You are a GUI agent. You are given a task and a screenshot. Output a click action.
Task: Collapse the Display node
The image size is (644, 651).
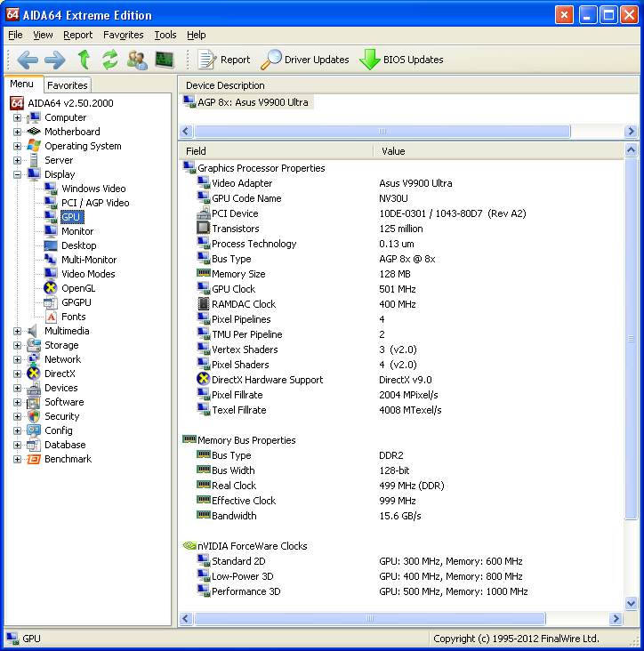17,174
